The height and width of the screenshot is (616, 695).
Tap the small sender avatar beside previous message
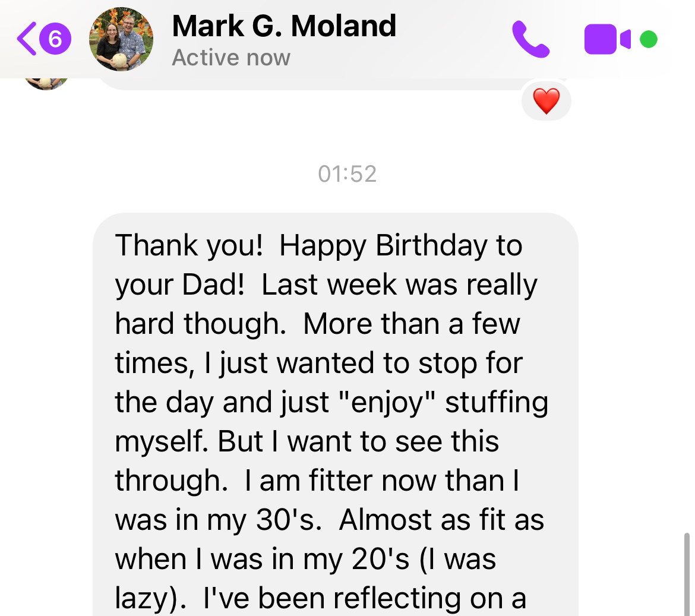[x=46, y=83]
